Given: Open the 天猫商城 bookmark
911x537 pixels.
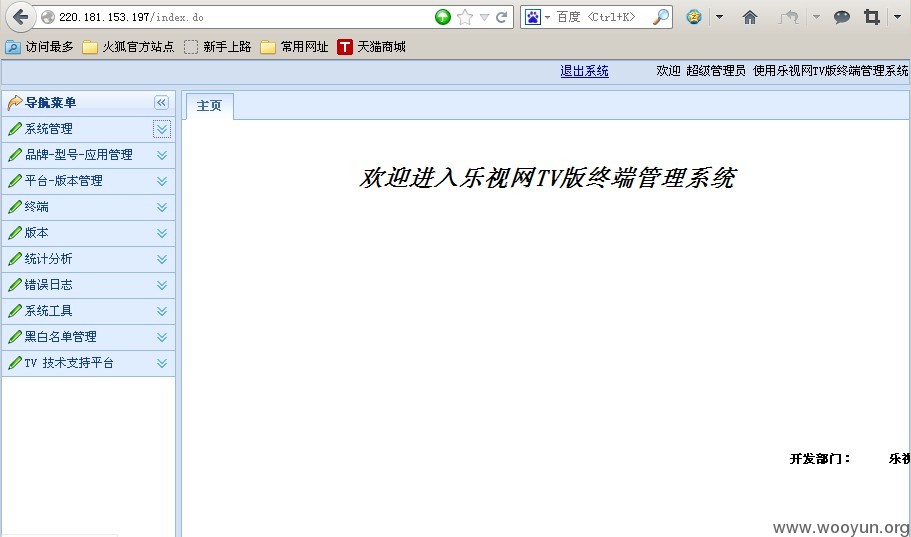Looking at the screenshot, I should [x=371, y=47].
